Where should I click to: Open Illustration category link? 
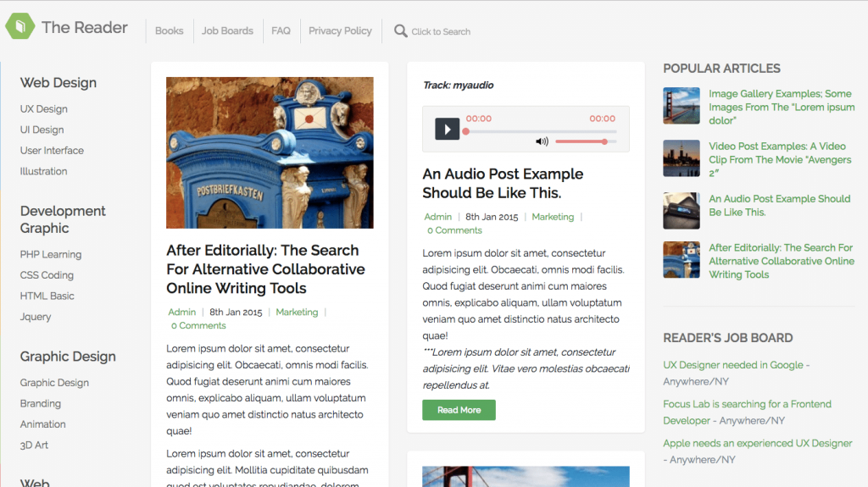click(x=44, y=172)
